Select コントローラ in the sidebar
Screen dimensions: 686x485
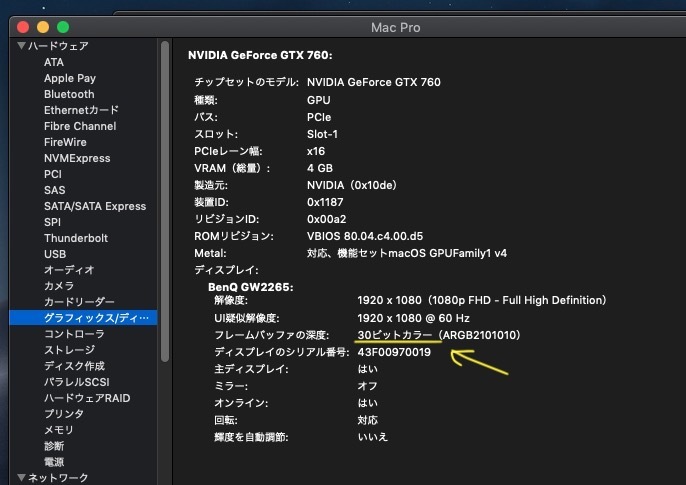[x=74, y=334]
